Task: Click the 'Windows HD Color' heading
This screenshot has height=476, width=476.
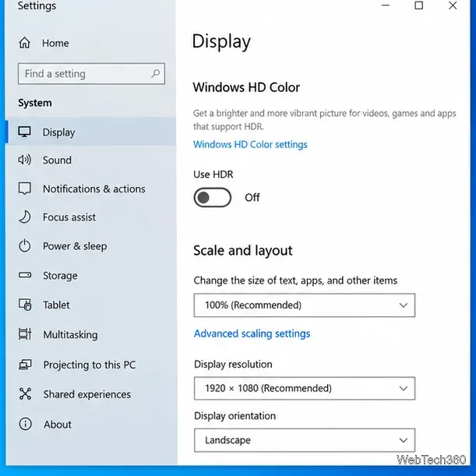Action: tap(246, 87)
